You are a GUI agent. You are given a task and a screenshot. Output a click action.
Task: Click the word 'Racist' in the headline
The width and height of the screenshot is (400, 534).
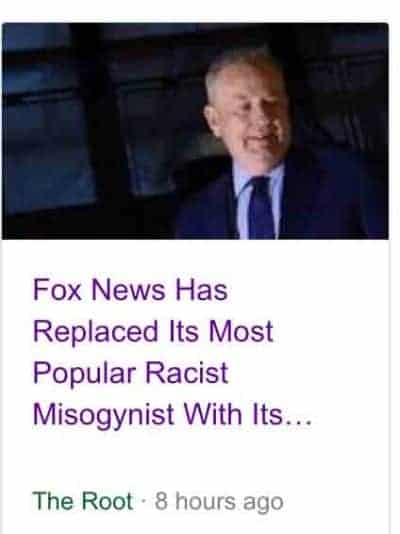[187, 373]
